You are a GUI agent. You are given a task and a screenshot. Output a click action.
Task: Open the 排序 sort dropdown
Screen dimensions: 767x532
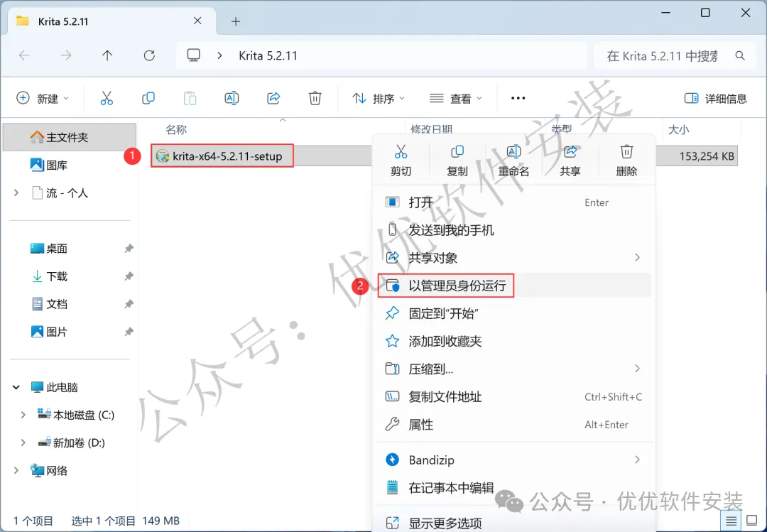tap(379, 98)
